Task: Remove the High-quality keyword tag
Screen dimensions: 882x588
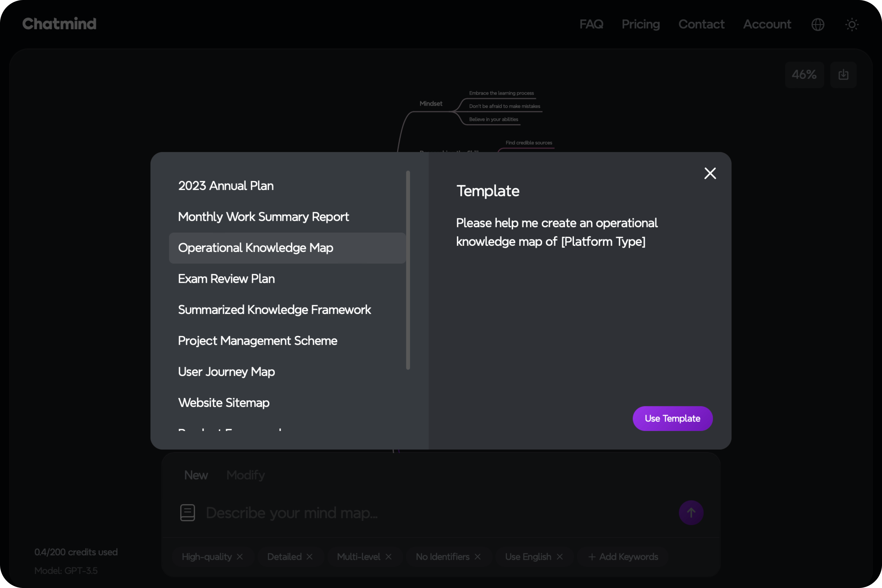Action: [x=240, y=557]
